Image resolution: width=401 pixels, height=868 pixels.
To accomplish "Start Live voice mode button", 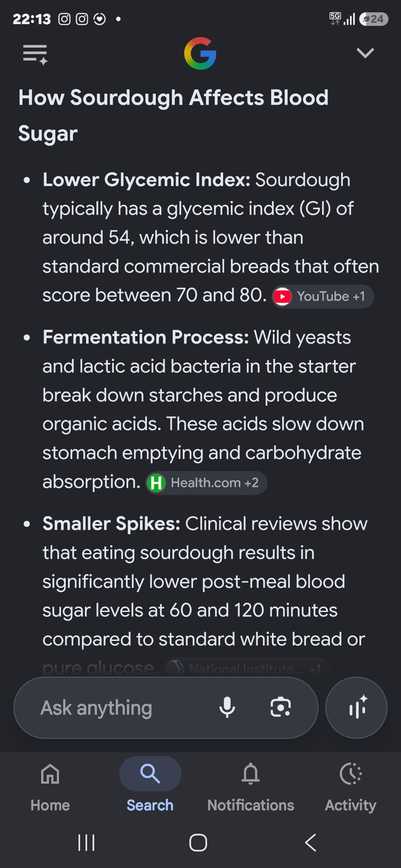I will [356, 707].
